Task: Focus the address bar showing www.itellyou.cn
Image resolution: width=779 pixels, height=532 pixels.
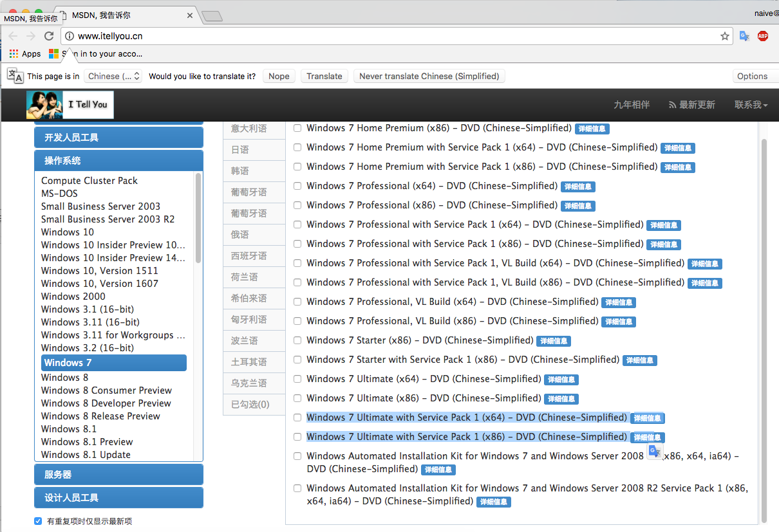Action: 396,36
